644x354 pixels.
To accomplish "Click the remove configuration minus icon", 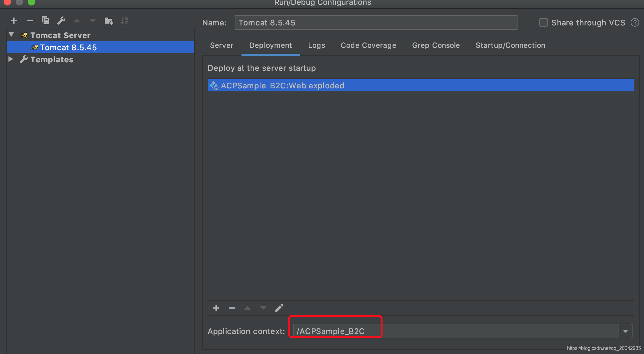I will coord(29,21).
